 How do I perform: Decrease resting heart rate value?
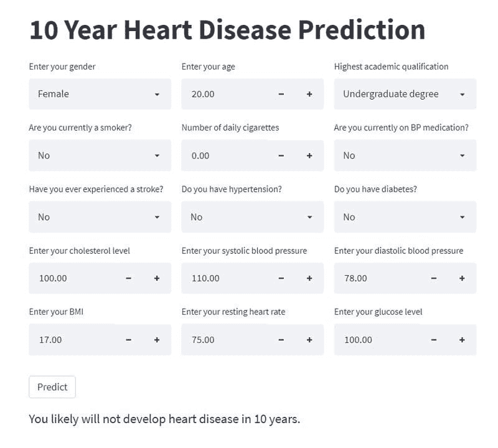(x=281, y=340)
